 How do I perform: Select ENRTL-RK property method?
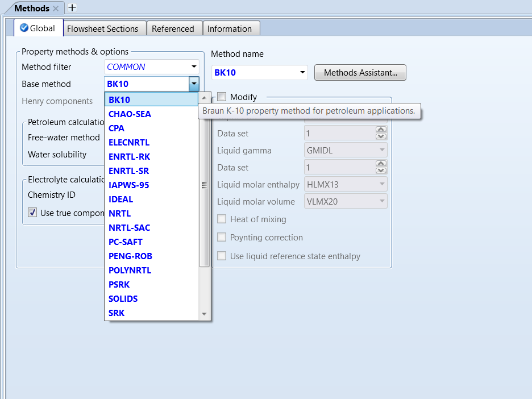coord(151,157)
